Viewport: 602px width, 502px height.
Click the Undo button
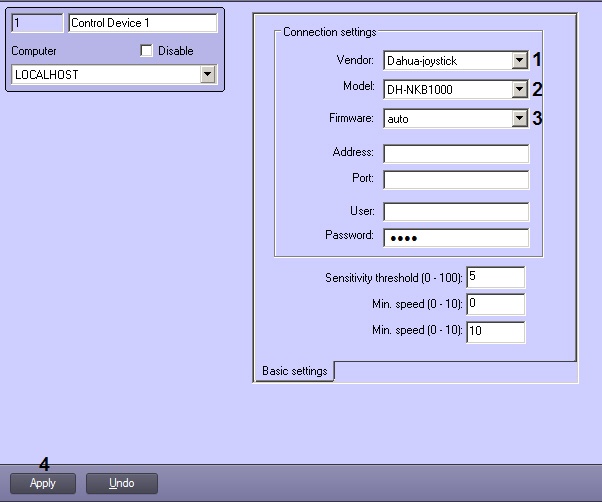(122, 483)
